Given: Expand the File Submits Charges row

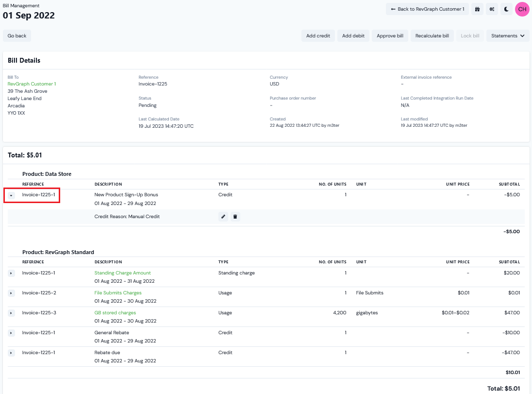Looking at the screenshot, I should point(11,293).
